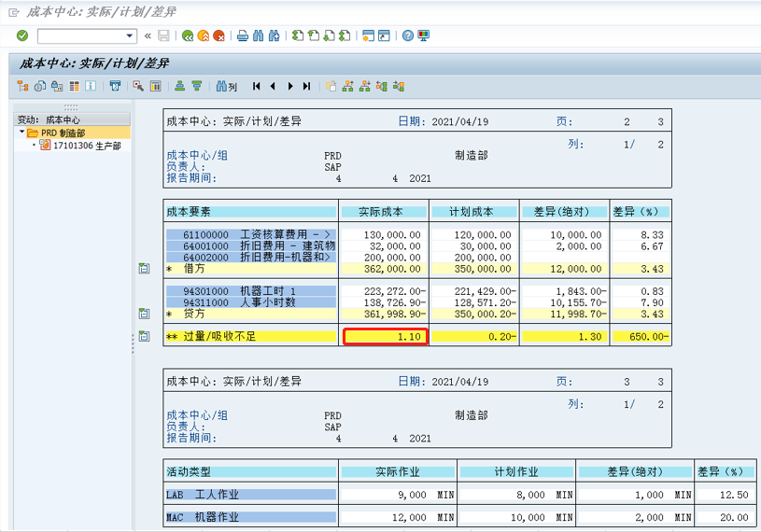Click cost element 64002000 折旧费用-机器和
Image resolution: width=761 pixels, height=532 pixels.
pyautogui.click(x=251, y=257)
